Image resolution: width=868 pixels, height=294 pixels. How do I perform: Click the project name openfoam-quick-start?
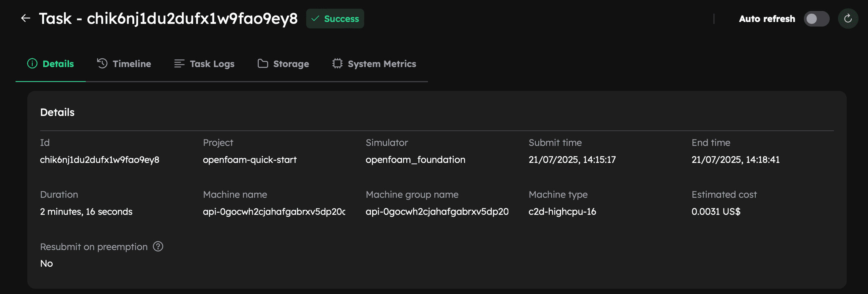pos(250,160)
